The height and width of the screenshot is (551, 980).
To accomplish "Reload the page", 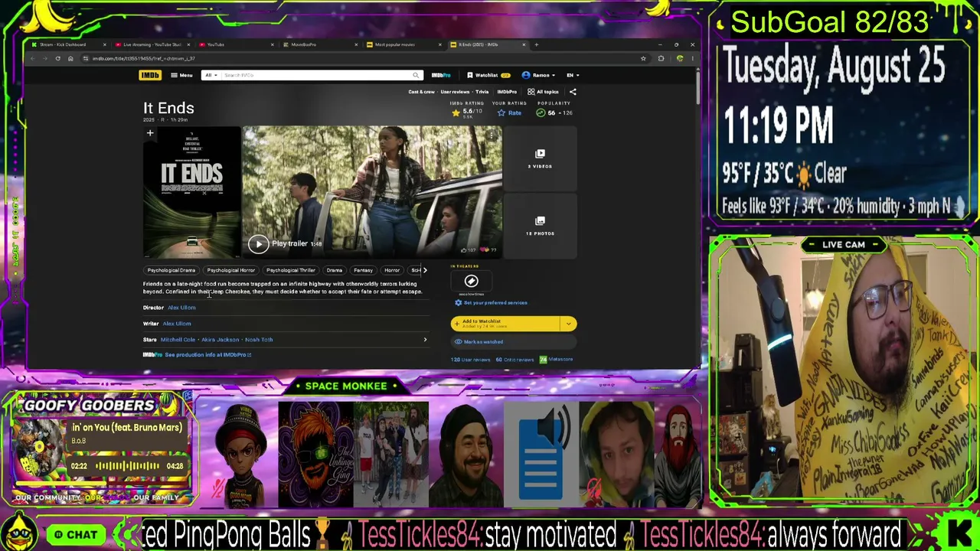I will click(57, 58).
